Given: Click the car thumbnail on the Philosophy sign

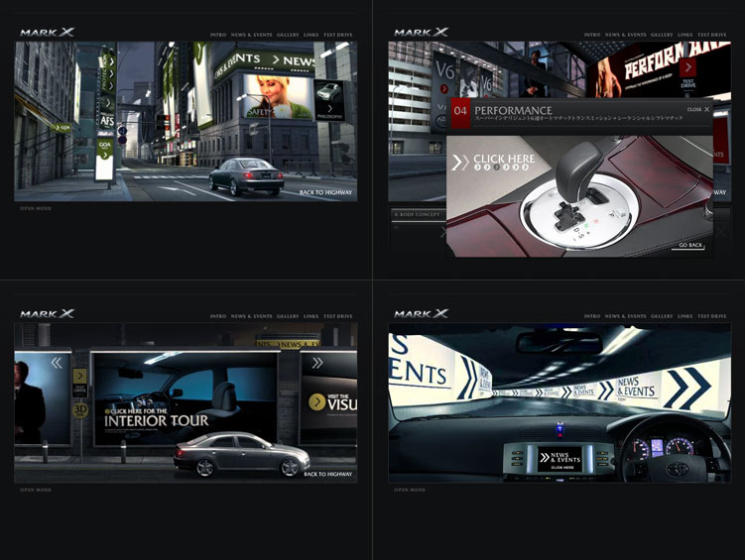Looking at the screenshot, I should 328,91.
